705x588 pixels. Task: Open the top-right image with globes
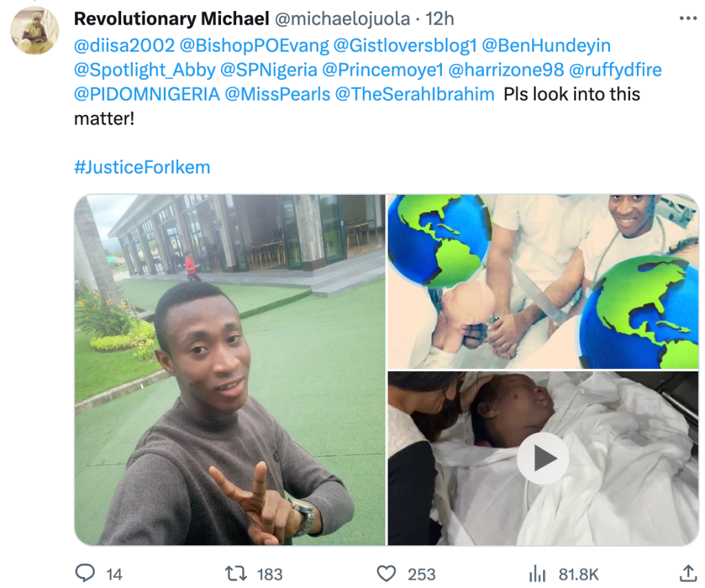click(543, 281)
